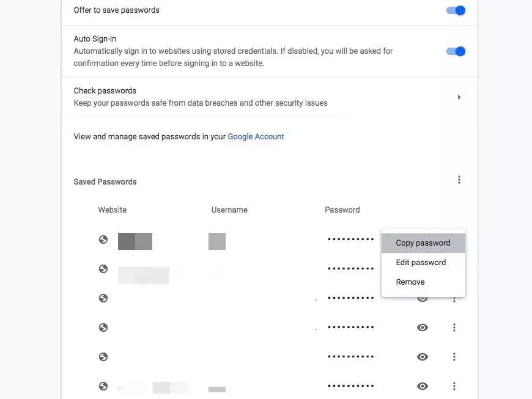Select Edit password from the context menu
532x399 pixels.
click(421, 263)
